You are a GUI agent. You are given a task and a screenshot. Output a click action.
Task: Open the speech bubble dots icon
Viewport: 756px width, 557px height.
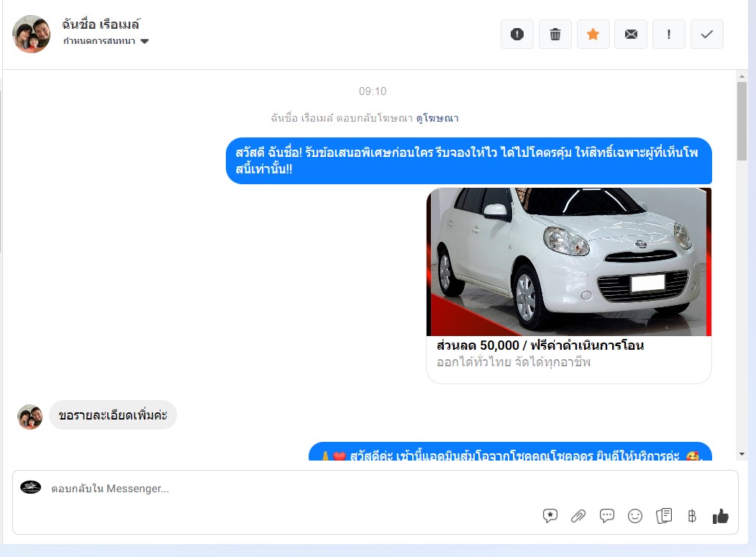(x=607, y=516)
